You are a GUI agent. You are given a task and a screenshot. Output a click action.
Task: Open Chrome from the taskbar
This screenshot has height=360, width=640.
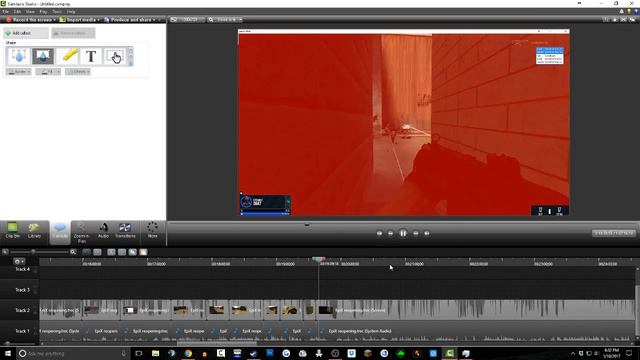coord(188,353)
